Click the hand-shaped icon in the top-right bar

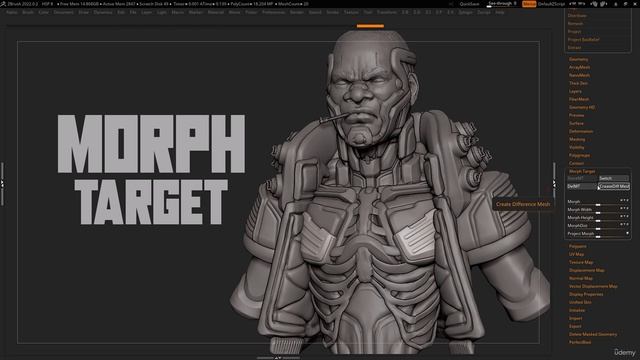[x=594, y=4]
